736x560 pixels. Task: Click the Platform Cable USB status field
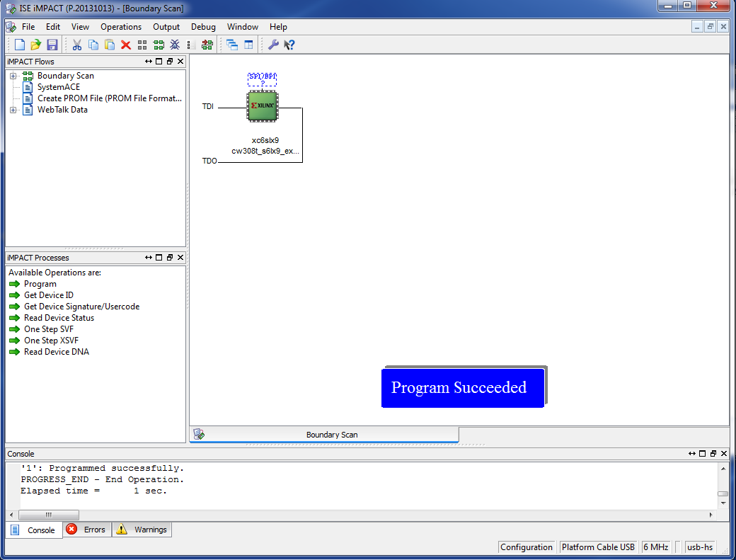pyautogui.click(x=598, y=547)
